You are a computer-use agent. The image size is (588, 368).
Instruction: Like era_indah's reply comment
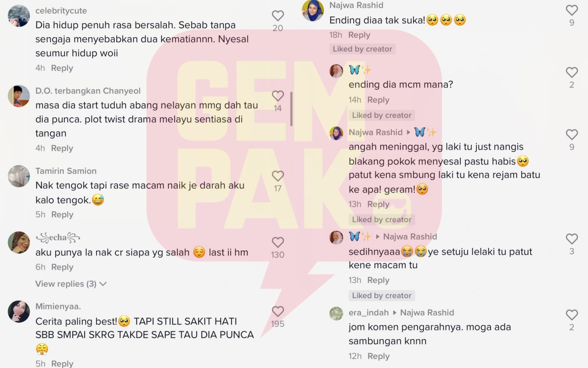pos(571,315)
